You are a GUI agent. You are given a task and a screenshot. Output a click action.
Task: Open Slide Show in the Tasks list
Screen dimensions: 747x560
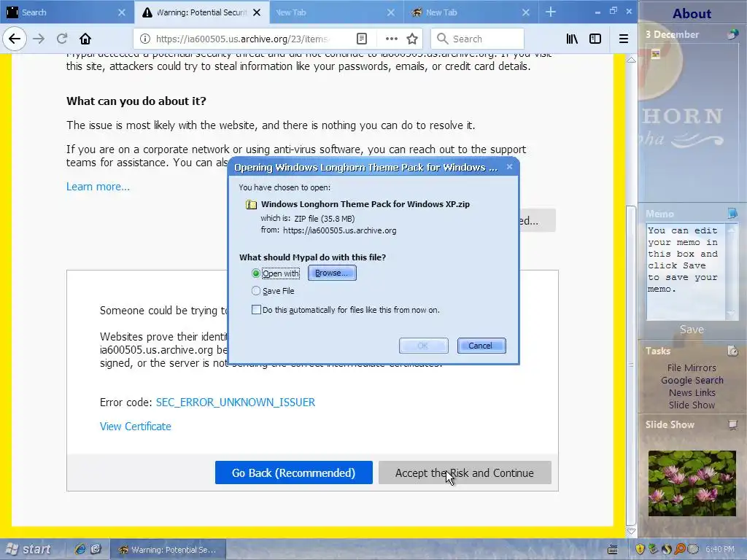pyautogui.click(x=692, y=405)
